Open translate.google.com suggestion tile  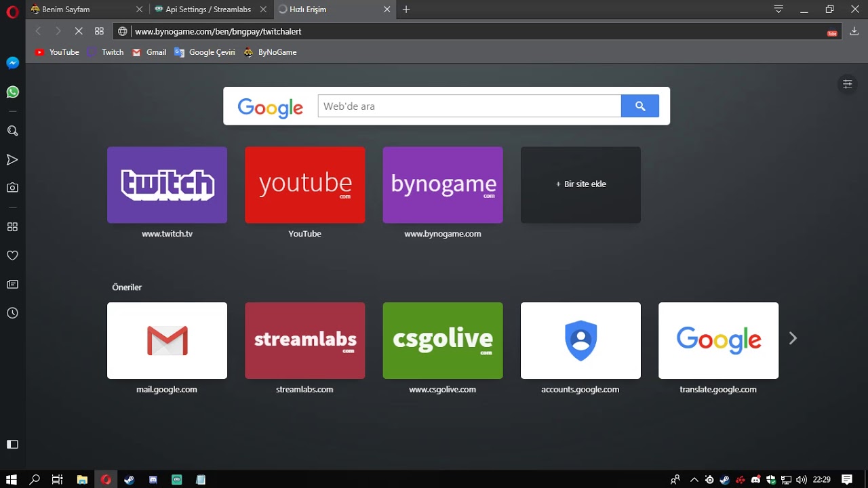pos(718,340)
